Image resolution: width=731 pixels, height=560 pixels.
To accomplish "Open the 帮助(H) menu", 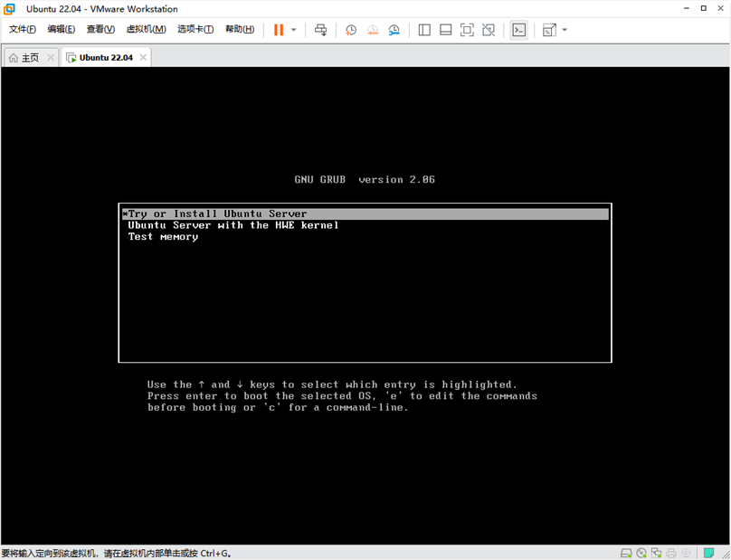I will click(240, 29).
